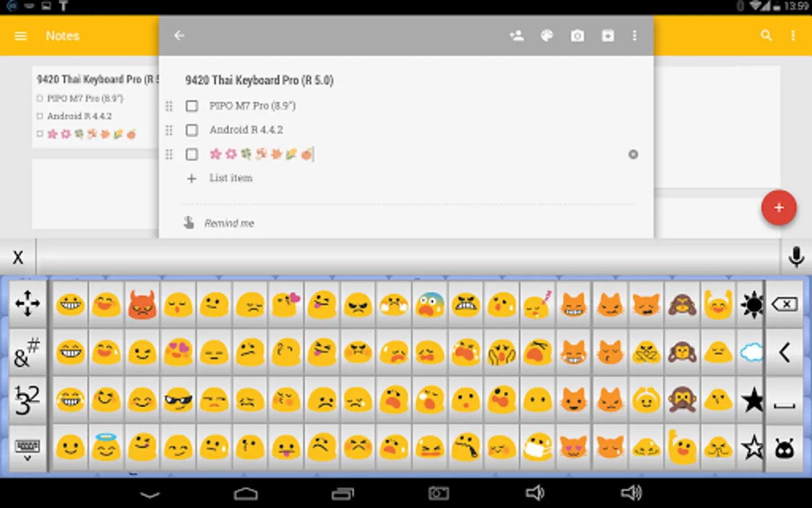Insert the red devil emoji

pos(142,305)
